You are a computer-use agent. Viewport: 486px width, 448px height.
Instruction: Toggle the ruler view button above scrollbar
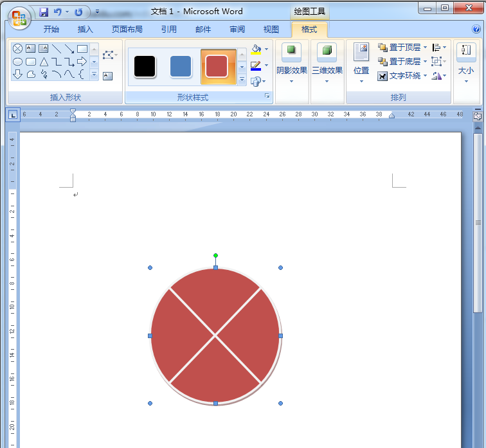[478, 116]
